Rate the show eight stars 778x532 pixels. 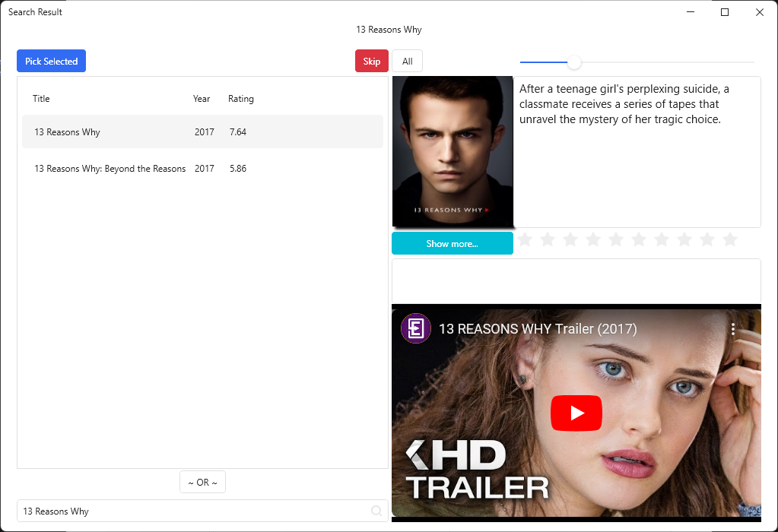684,240
